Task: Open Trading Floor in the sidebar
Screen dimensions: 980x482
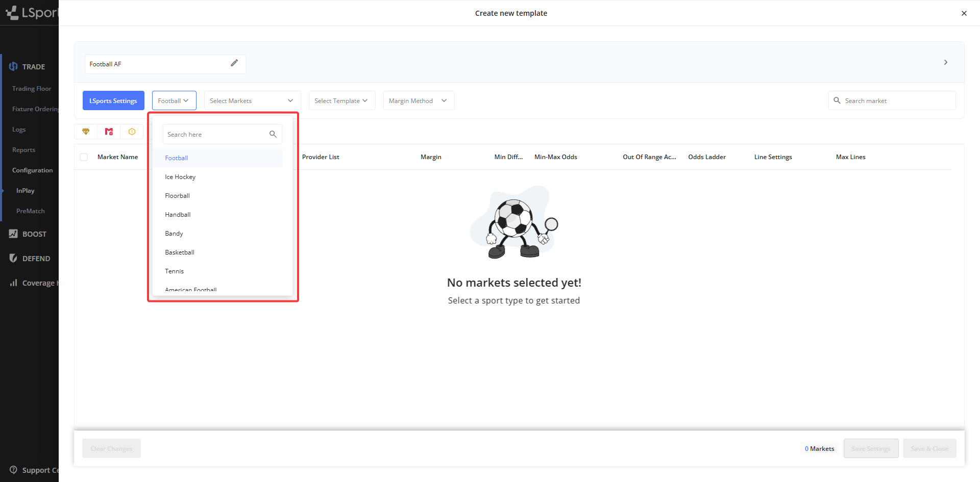Action: (32, 89)
